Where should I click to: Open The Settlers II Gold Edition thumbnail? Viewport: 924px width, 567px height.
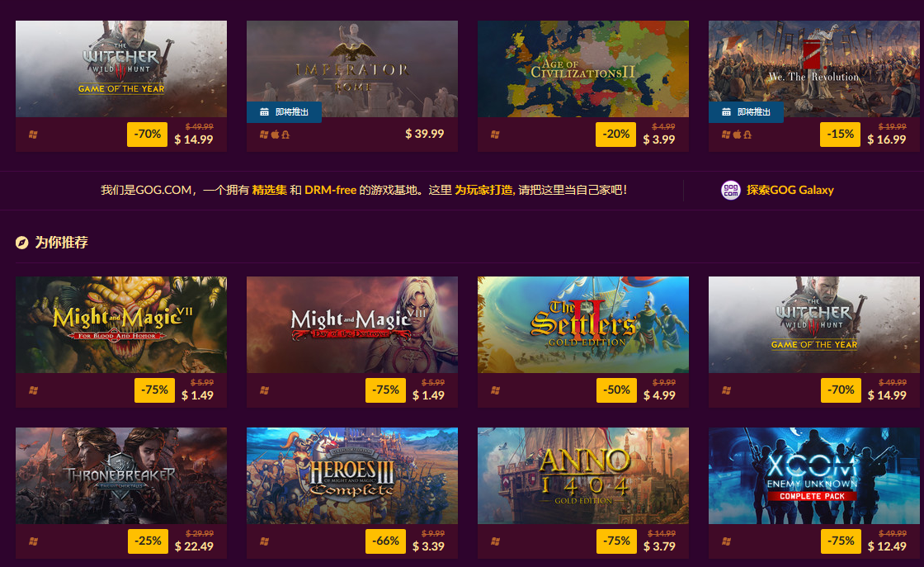coord(583,324)
